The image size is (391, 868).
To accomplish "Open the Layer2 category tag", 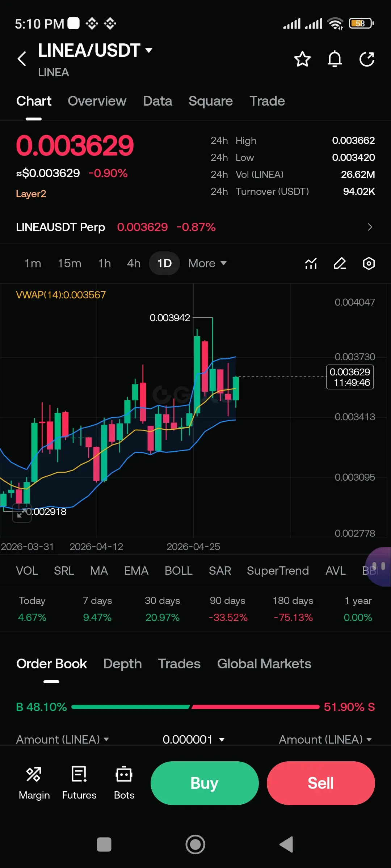I will click(x=31, y=194).
